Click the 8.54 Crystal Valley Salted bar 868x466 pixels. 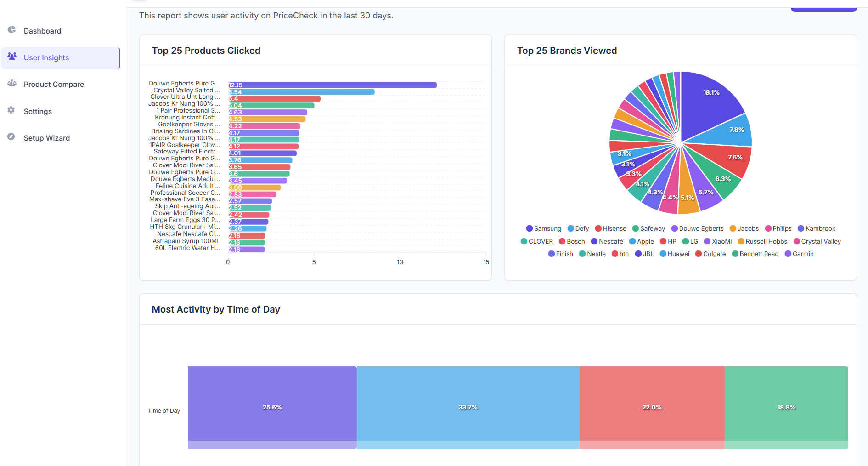click(301, 92)
